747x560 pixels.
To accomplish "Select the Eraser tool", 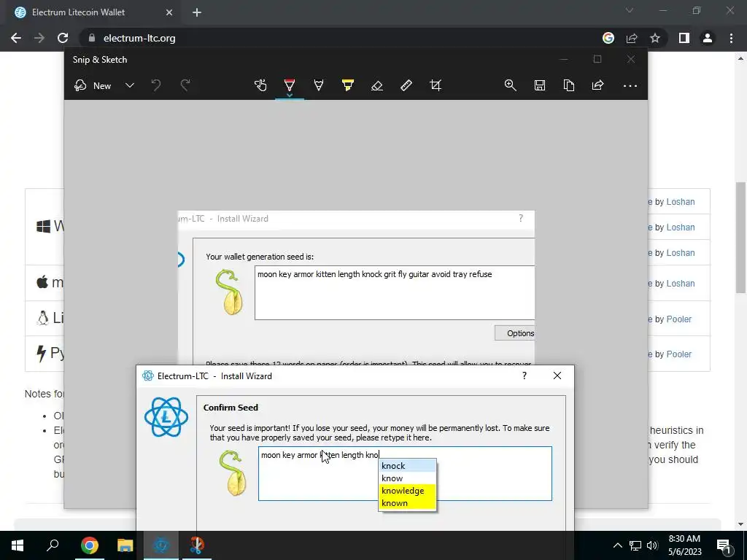I will tap(377, 86).
